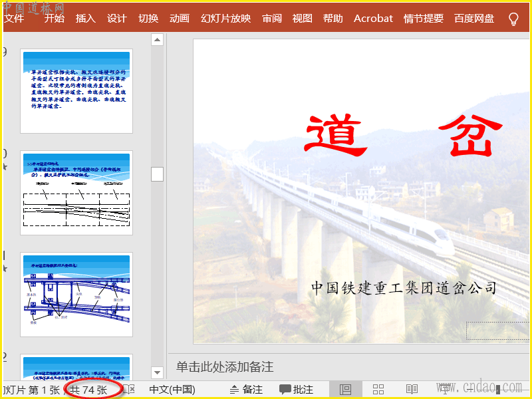Click the lightbulb Tell Me icon
The width and height of the screenshot is (532, 399).
coord(513,19)
